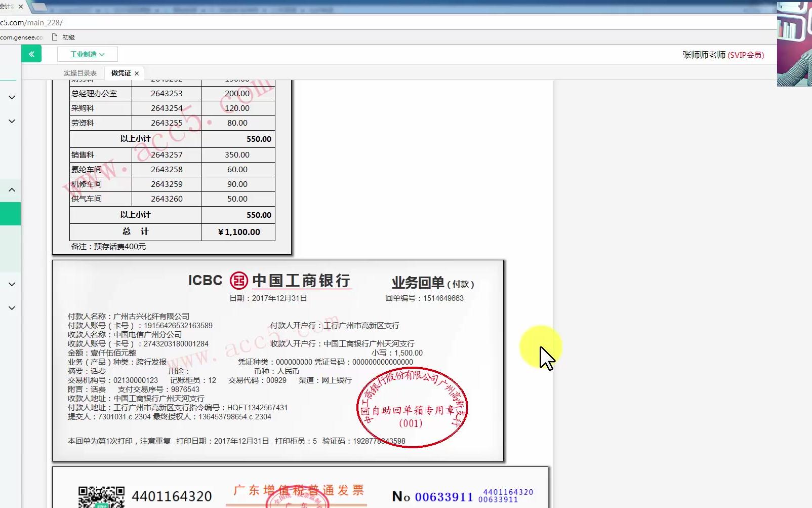Click the ¥1,100.00 total amount

click(239, 232)
